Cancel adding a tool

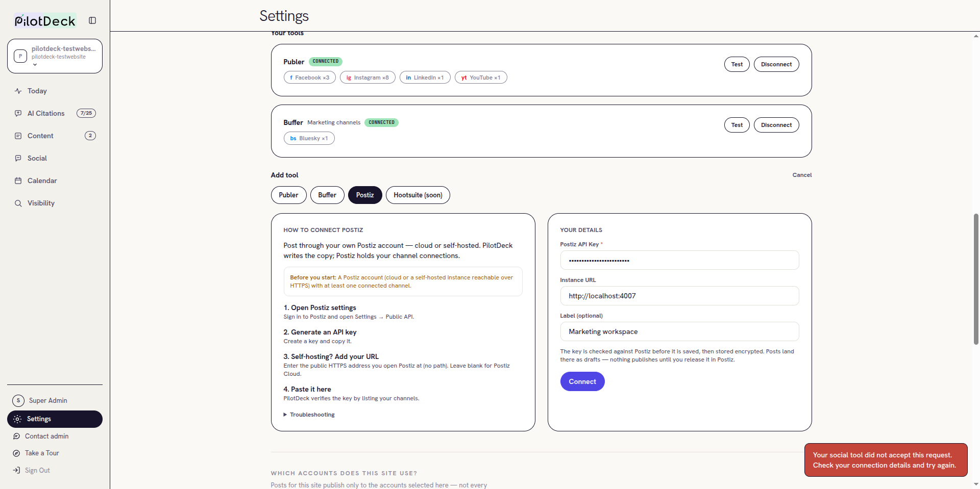(x=802, y=175)
